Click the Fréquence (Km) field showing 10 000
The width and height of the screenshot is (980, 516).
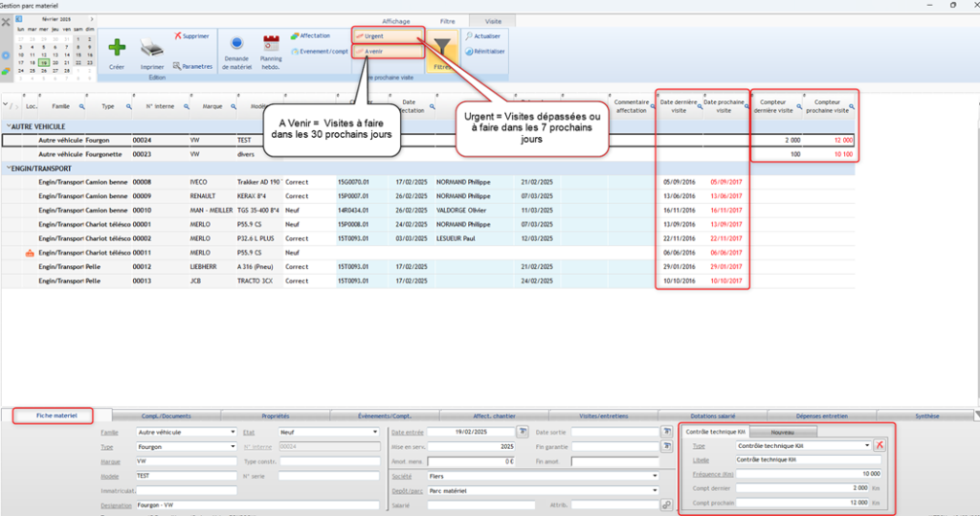pyautogui.click(x=808, y=474)
